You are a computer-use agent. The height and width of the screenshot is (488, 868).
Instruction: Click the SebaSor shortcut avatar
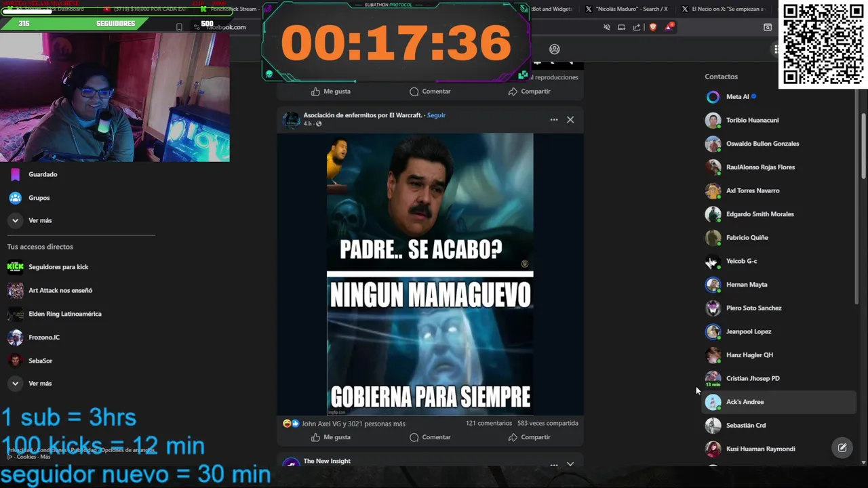tap(16, 361)
